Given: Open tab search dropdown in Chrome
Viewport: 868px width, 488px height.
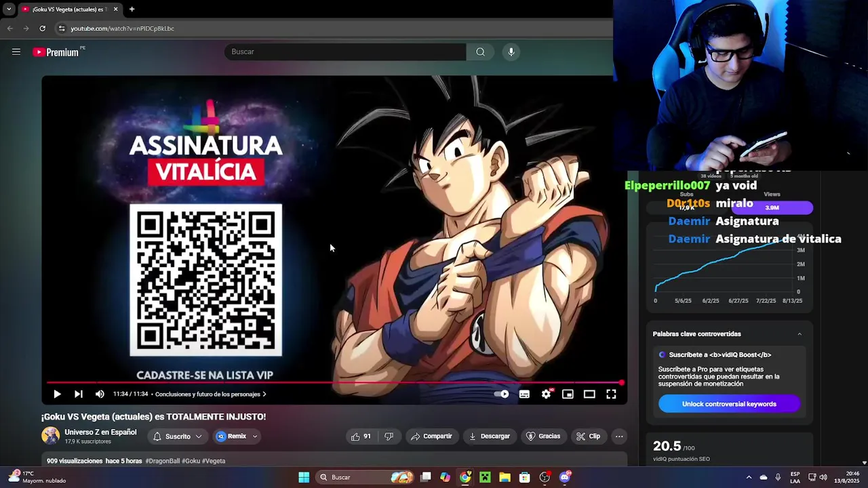Looking at the screenshot, I should point(9,9).
